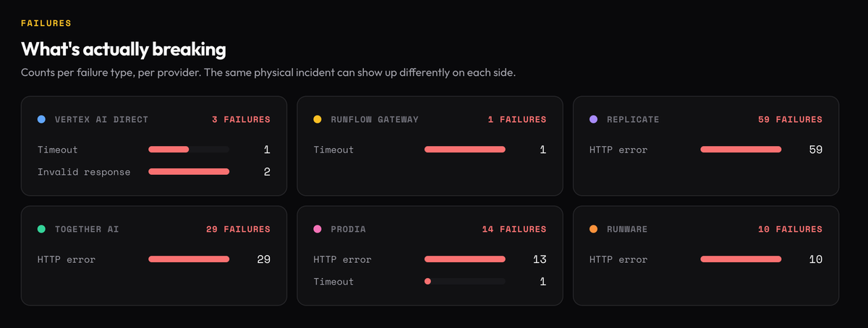This screenshot has width=868, height=328.
Task: Click the purple Replicate status dot
Action: pyautogui.click(x=594, y=119)
